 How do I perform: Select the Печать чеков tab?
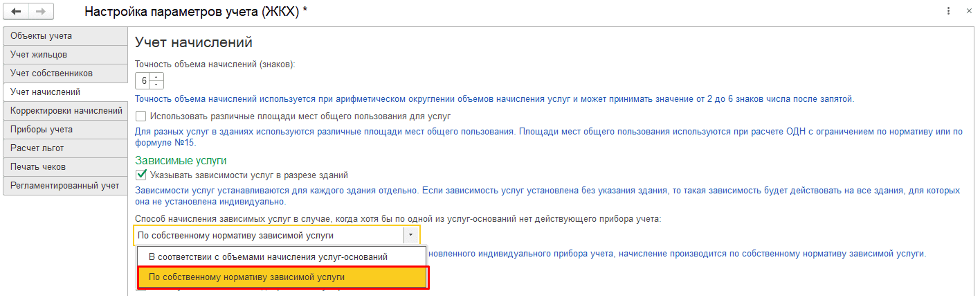65,167
